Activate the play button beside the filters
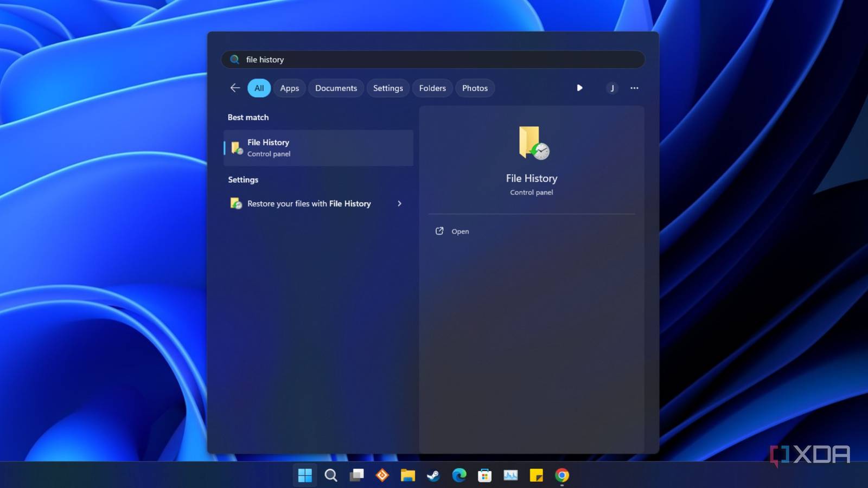 (579, 88)
